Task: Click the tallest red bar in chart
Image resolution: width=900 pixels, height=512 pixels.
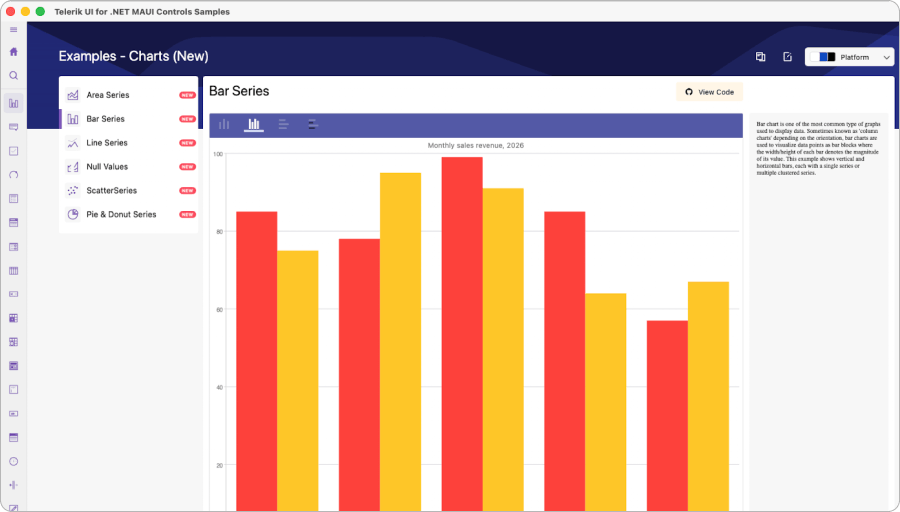Action: coord(462,334)
